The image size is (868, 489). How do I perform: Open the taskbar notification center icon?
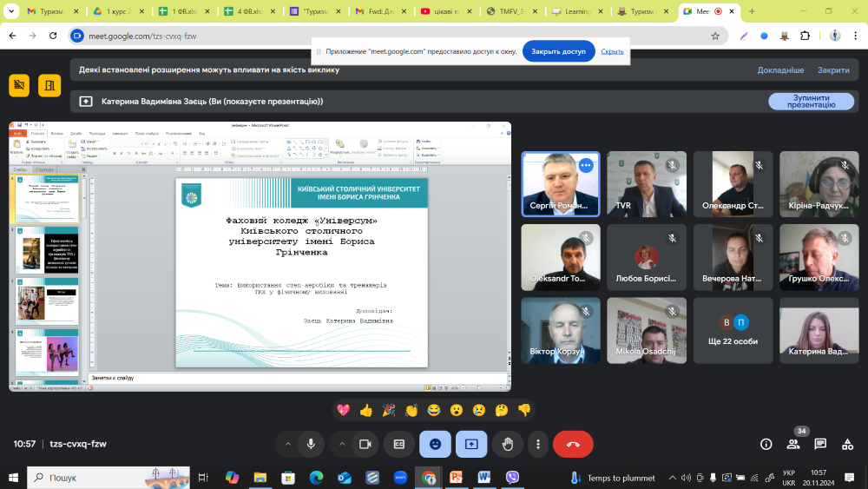pos(849,478)
